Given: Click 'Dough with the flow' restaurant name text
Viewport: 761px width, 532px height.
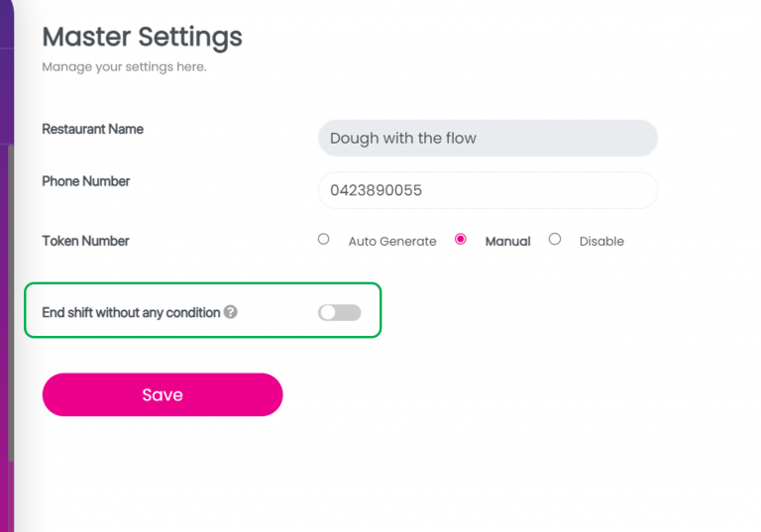Looking at the screenshot, I should click(402, 138).
